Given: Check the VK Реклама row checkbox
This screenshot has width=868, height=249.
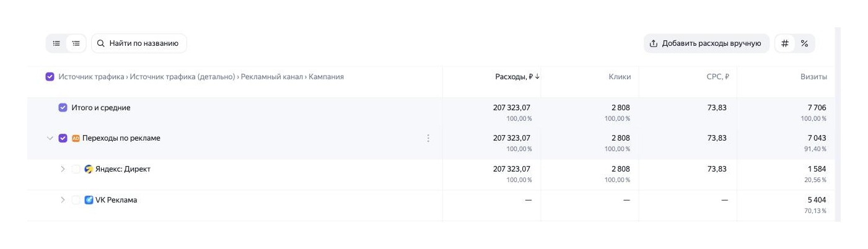Looking at the screenshot, I should (x=76, y=200).
